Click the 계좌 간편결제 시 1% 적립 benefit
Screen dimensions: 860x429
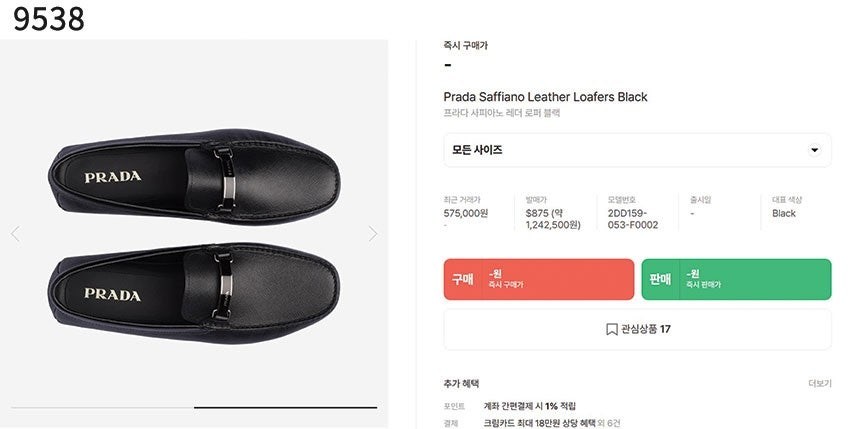[x=529, y=406]
